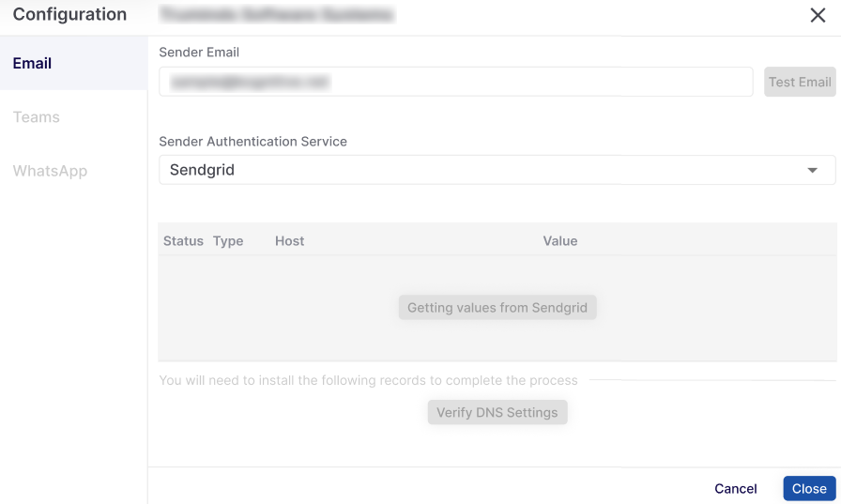This screenshot has height=504, width=841.
Task: Close the Configuration dialog with the X icon
Action: (x=818, y=14)
